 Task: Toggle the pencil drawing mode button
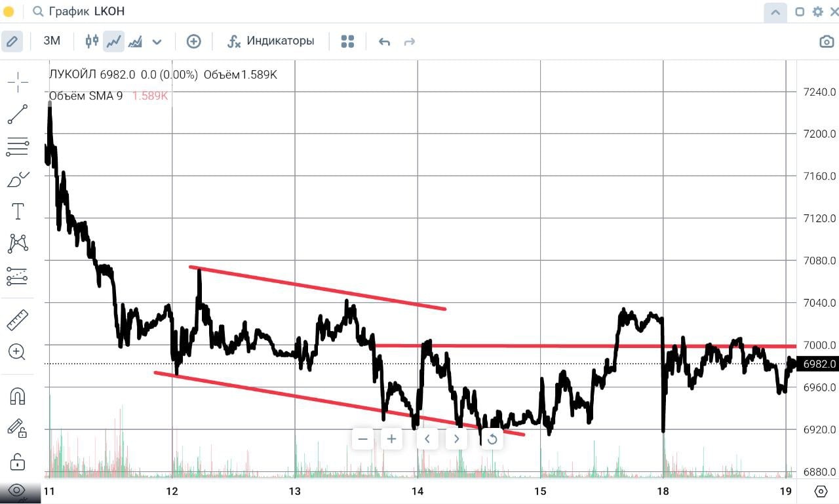[x=11, y=41]
